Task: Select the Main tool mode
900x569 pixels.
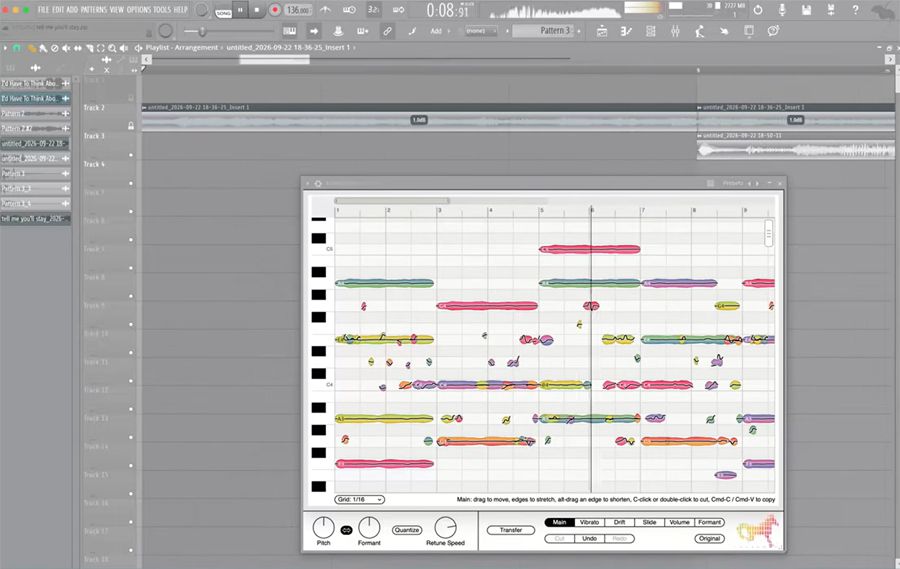Action: click(560, 522)
